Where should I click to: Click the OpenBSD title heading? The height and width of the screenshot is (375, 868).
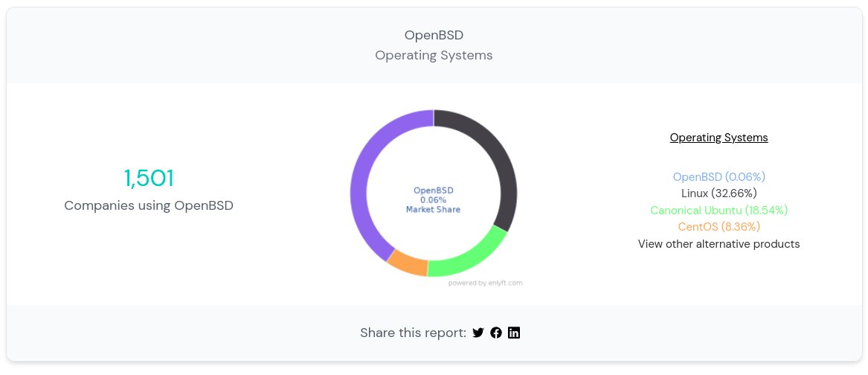click(434, 35)
